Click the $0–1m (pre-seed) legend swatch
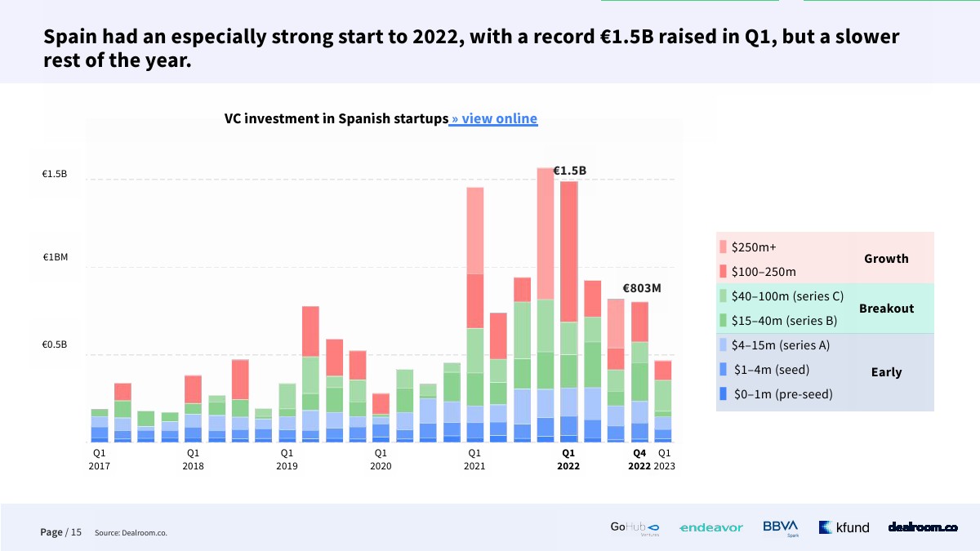Screen dimensions: 980x551 (x=723, y=394)
